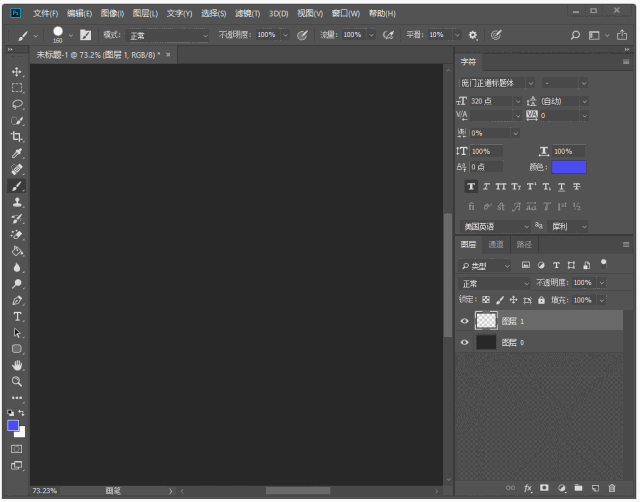Screen dimensions: 640x502
Task: Open the layer filter 类型 dropdown
Action: point(484,266)
